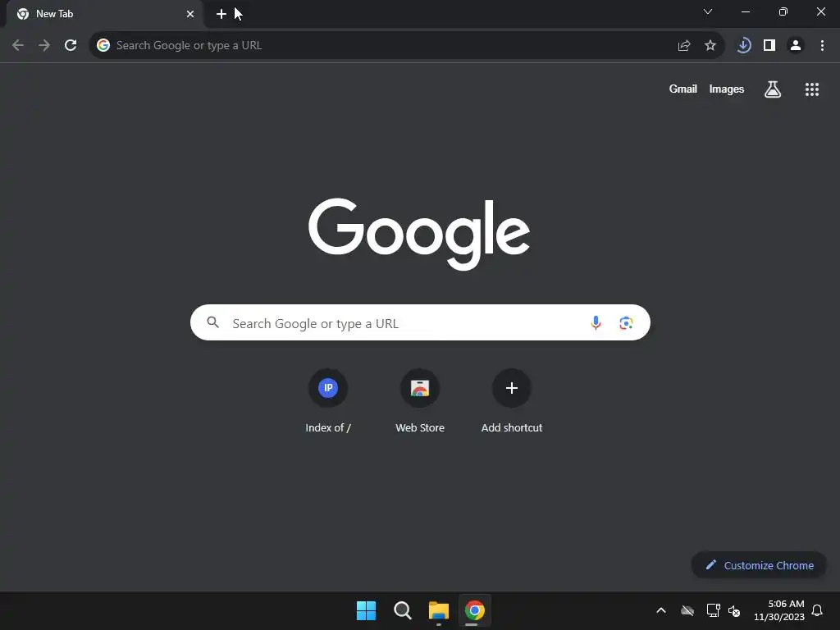
Task: Start voice search with microphone
Action: [x=596, y=322]
